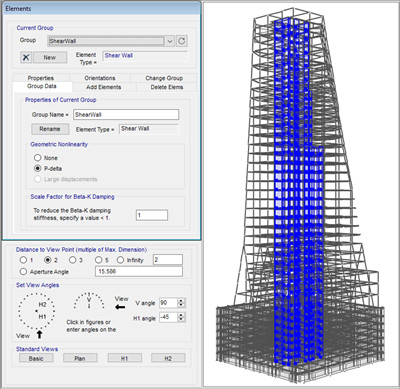400x389 pixels.
Task: Select Aperture Angle radio option
Action: [23, 272]
